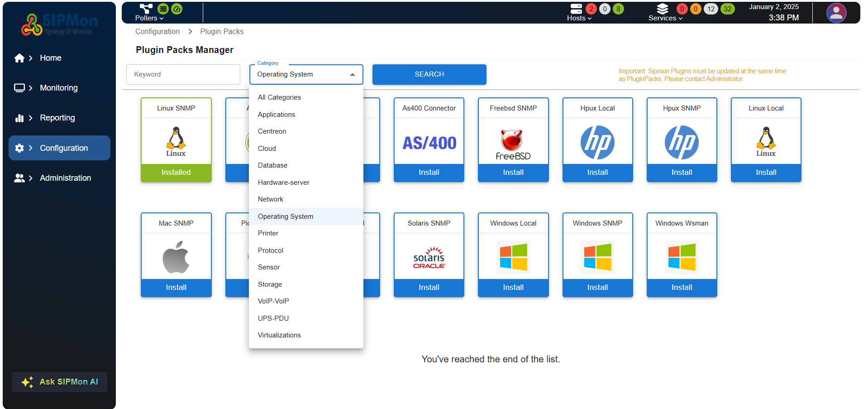This screenshot has height=409, width=868.
Task: Click the Home house icon in sidebar
Action: tap(19, 58)
